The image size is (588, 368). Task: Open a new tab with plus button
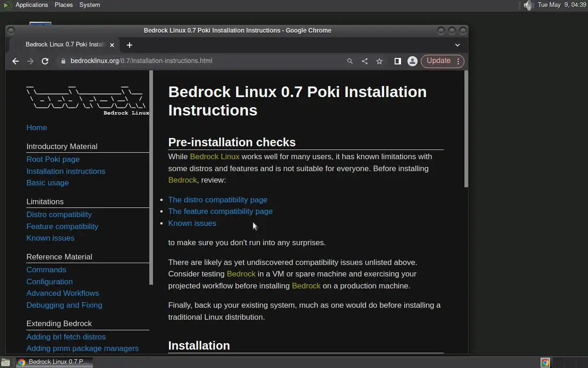pos(130,45)
